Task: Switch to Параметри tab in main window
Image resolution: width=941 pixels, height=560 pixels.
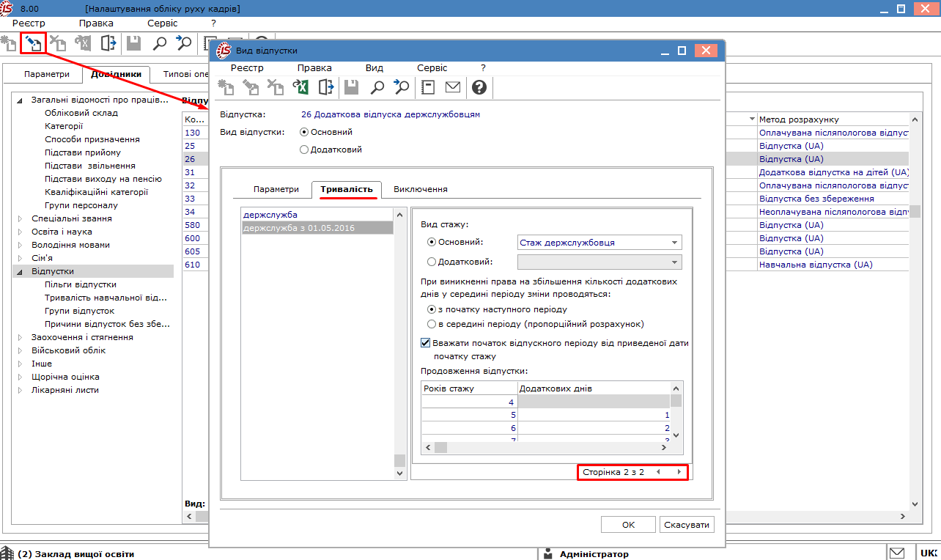Action: (47, 74)
